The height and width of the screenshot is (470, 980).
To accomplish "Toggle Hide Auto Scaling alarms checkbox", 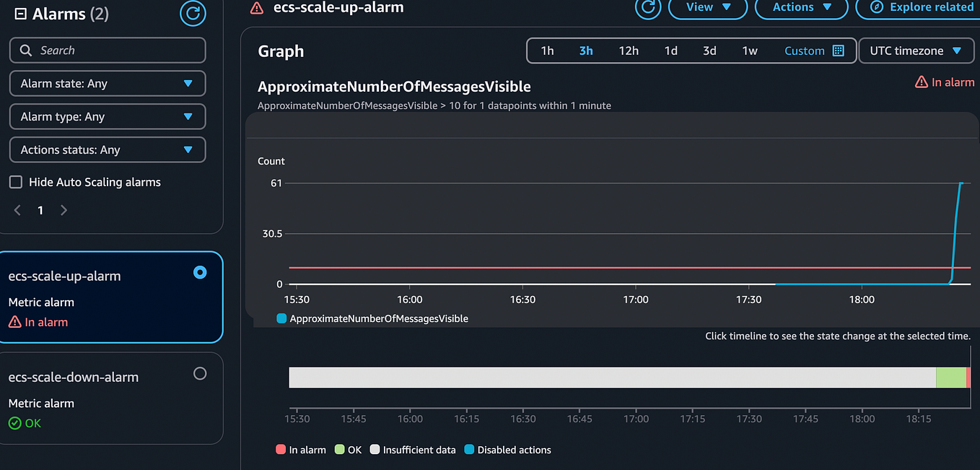I will (15, 182).
